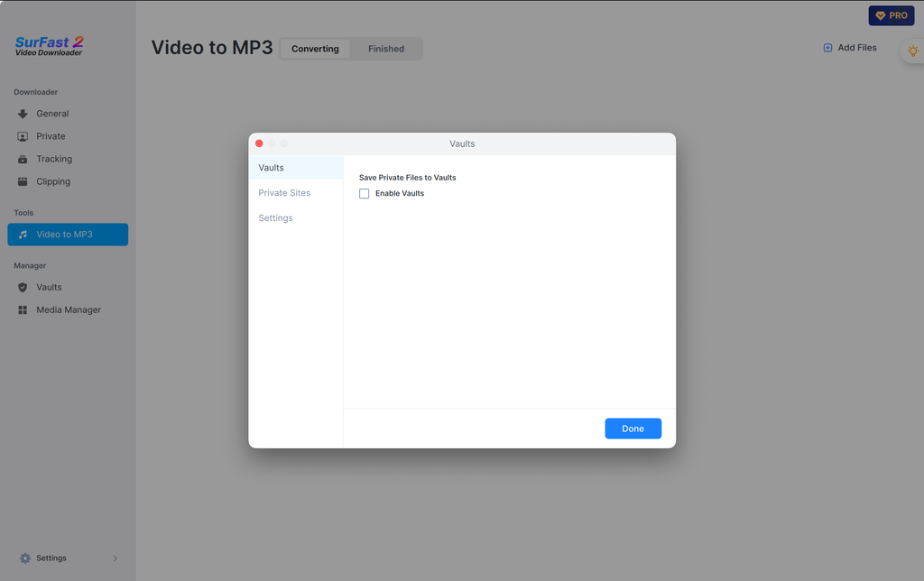Click the Enable Vaults label text
This screenshot has height=581, width=924.
tap(400, 193)
